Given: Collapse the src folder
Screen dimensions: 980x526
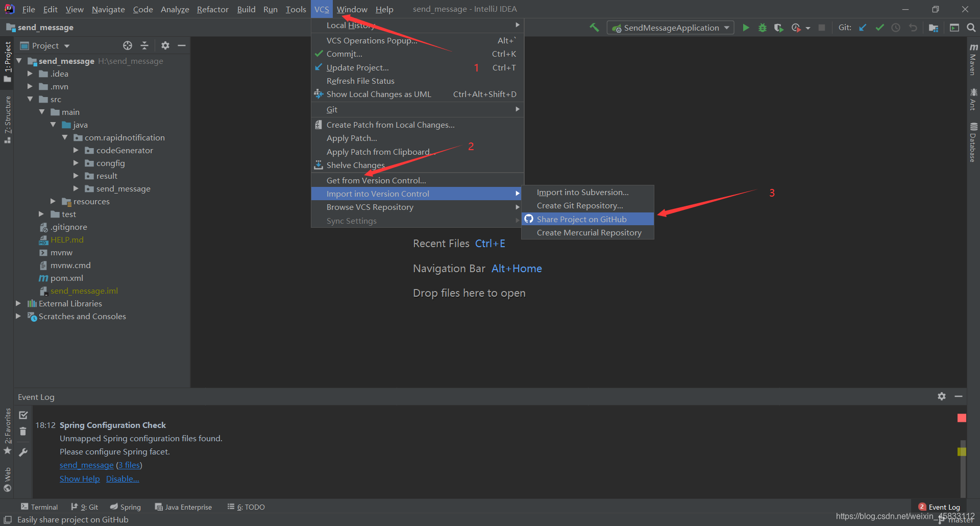Looking at the screenshot, I should tap(30, 99).
